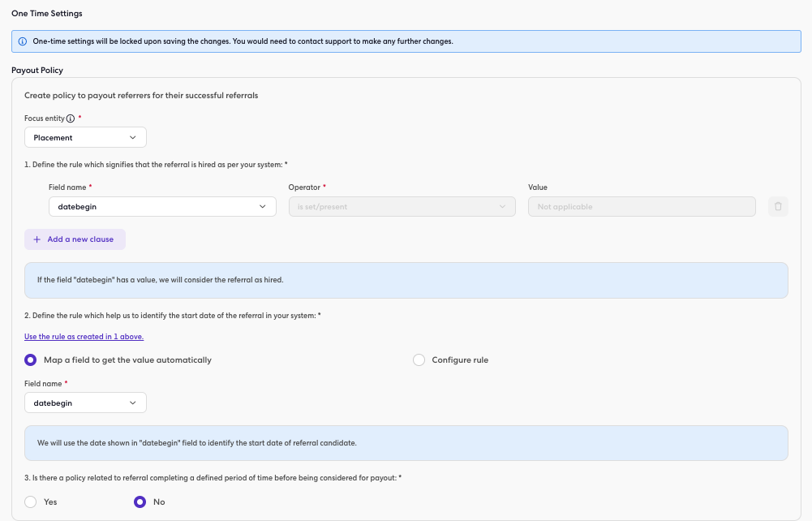The image size is (812, 521).
Task: Click the Operator column label
Action: pyautogui.click(x=304, y=187)
